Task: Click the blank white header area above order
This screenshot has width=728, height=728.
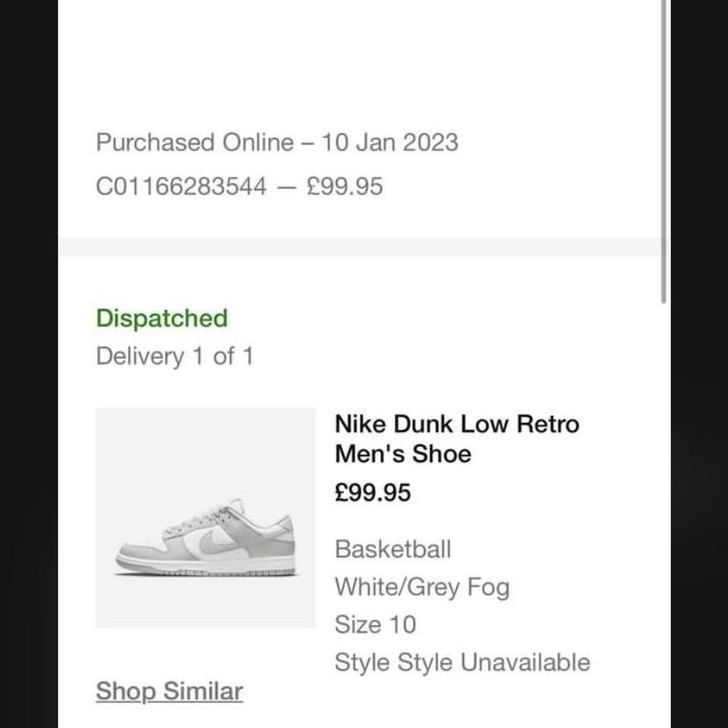Action: pyautogui.click(x=358, y=57)
